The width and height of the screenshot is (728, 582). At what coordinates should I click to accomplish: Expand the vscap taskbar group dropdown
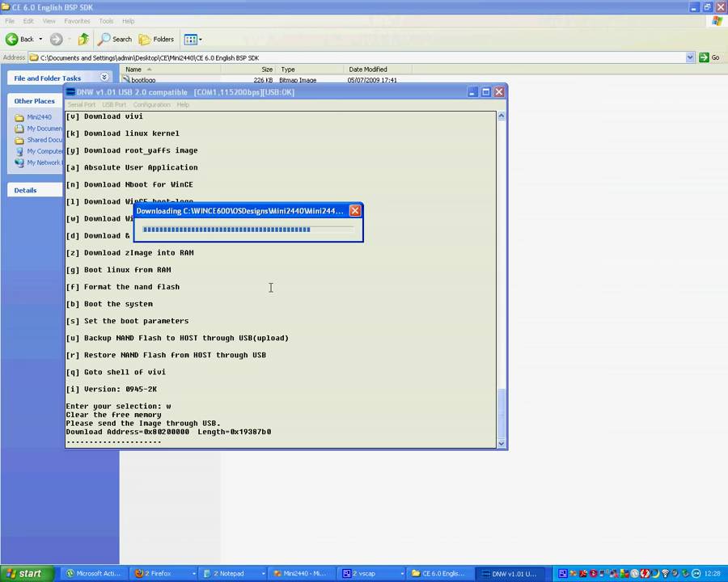pyautogui.click(x=401, y=574)
